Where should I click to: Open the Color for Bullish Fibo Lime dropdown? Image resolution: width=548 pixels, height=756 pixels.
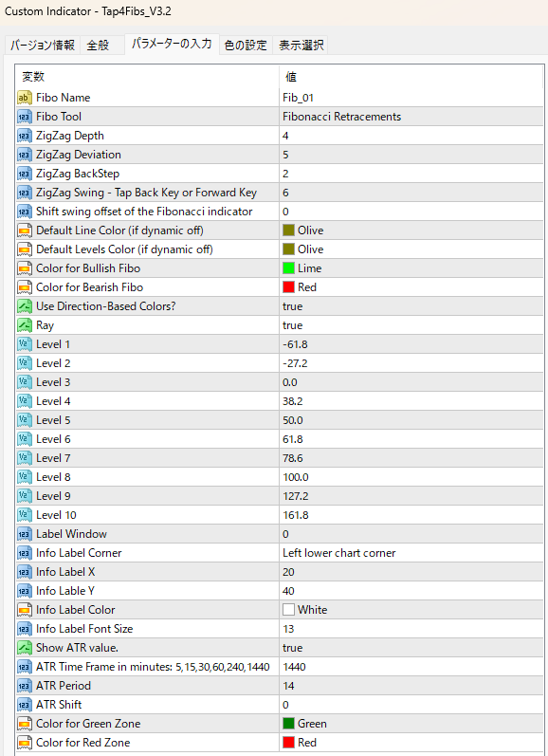tap(411, 268)
